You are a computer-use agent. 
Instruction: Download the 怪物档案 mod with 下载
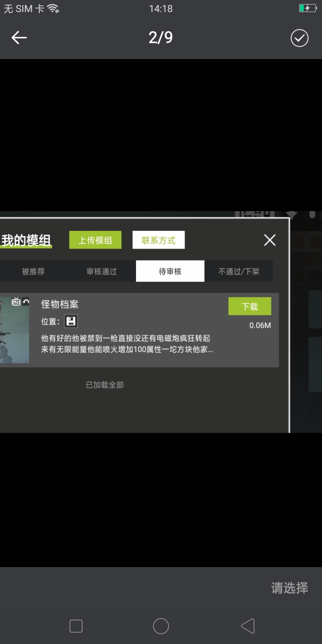[x=250, y=306]
